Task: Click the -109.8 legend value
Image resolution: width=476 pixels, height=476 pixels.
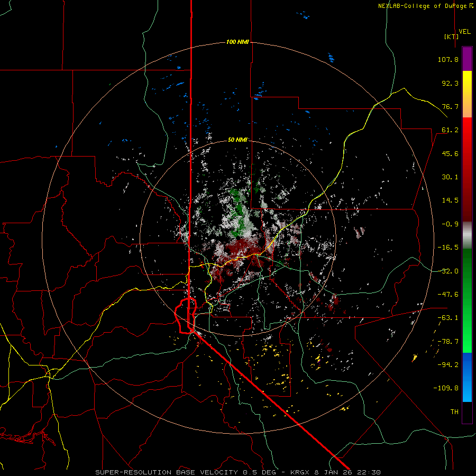Action: point(446,388)
